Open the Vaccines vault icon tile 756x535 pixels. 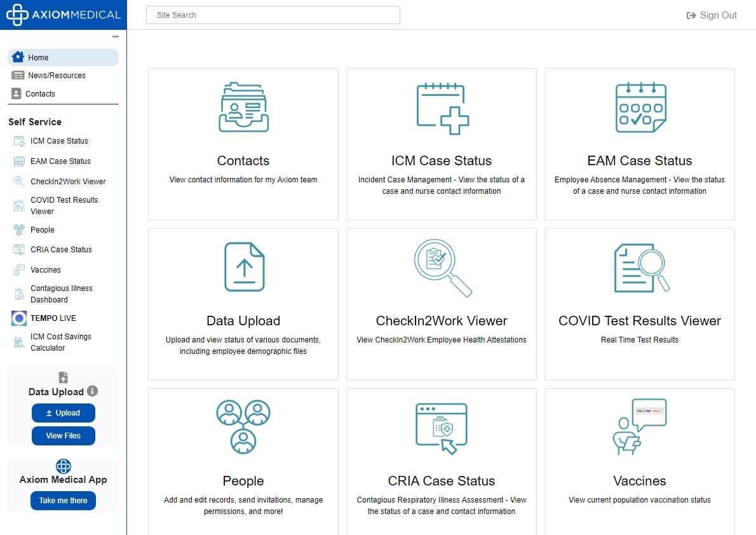coord(639,427)
